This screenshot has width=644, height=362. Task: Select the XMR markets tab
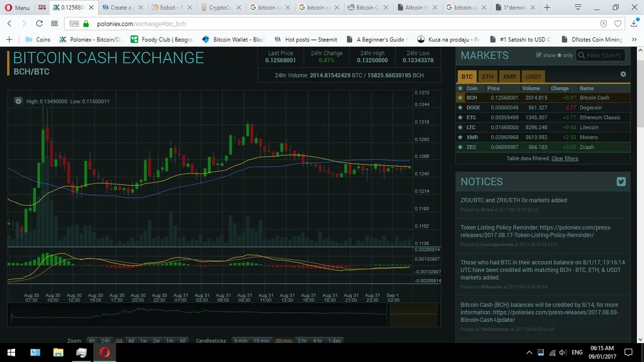509,76
